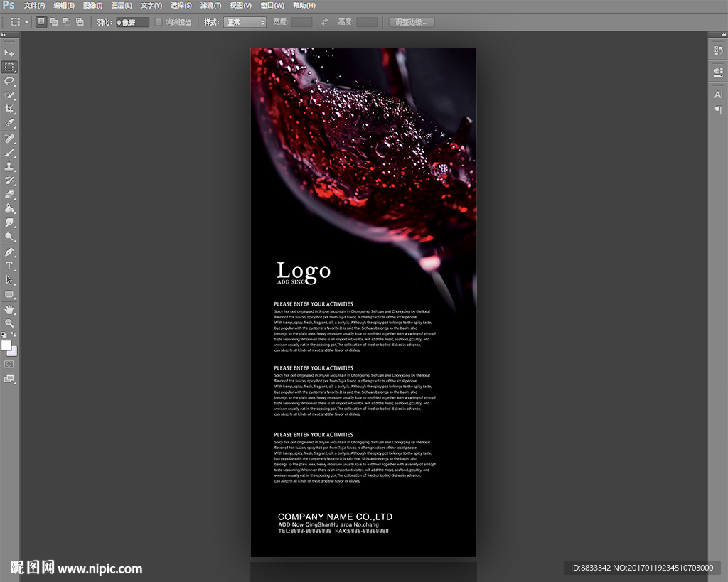The height and width of the screenshot is (582, 728).
Task: Select the Move tool
Action: pos(9,53)
